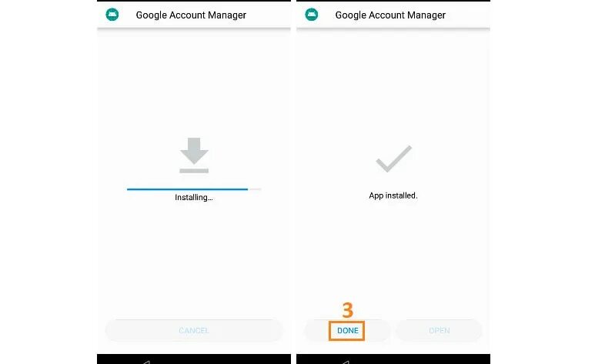The height and width of the screenshot is (364, 595).
Task: Tap DONE to finish the installation
Action: (x=348, y=331)
